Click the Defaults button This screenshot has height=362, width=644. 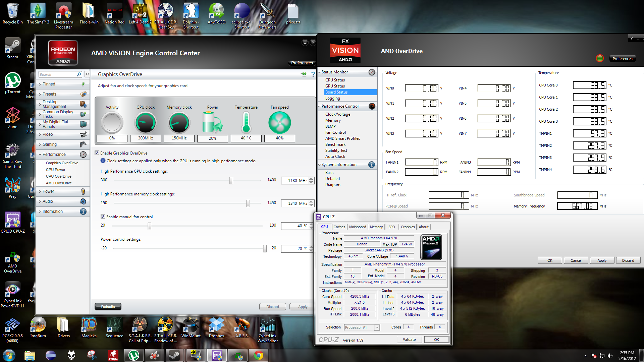coord(108,307)
